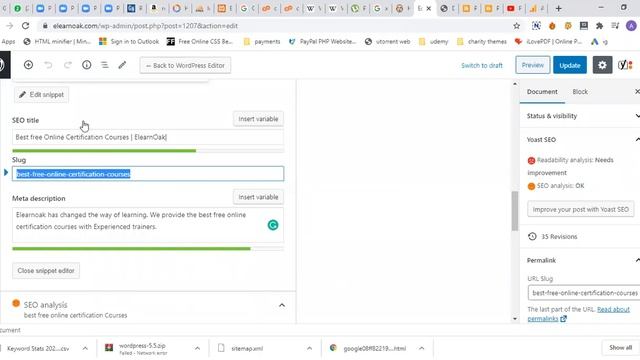Screen dimensions: 640x360
Task: Open the Apps bookmarks shortcut
Action: 8,41
